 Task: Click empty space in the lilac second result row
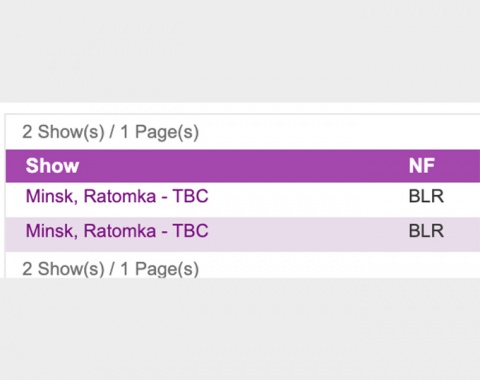click(x=300, y=234)
